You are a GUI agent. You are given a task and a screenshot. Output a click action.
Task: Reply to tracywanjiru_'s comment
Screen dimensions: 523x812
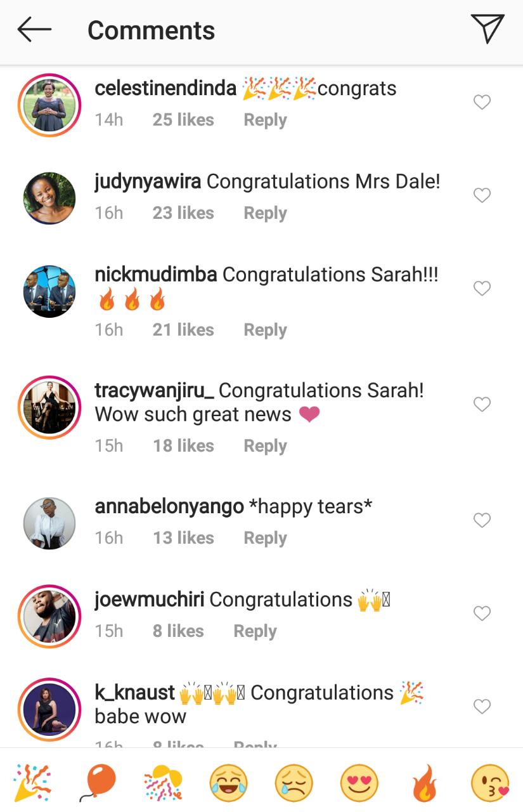coord(265,446)
